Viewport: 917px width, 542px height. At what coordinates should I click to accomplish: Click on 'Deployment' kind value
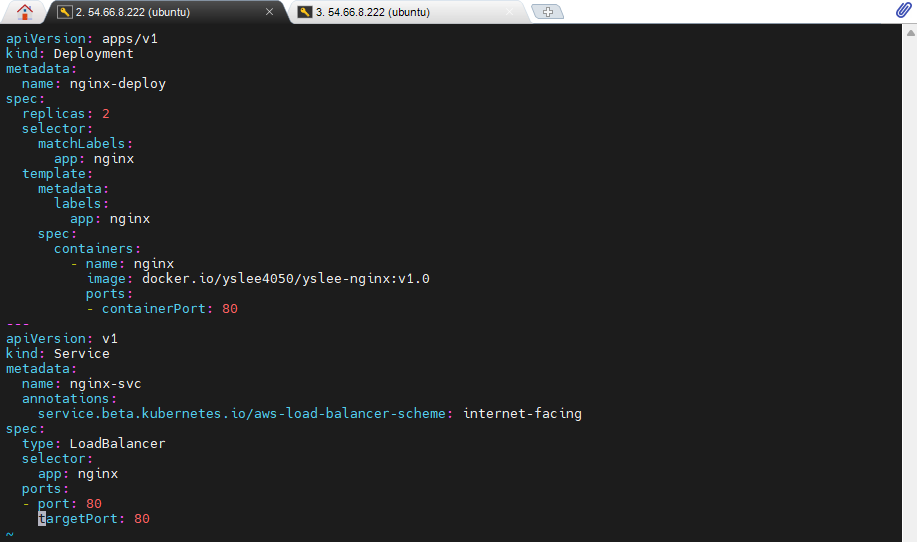(94, 54)
